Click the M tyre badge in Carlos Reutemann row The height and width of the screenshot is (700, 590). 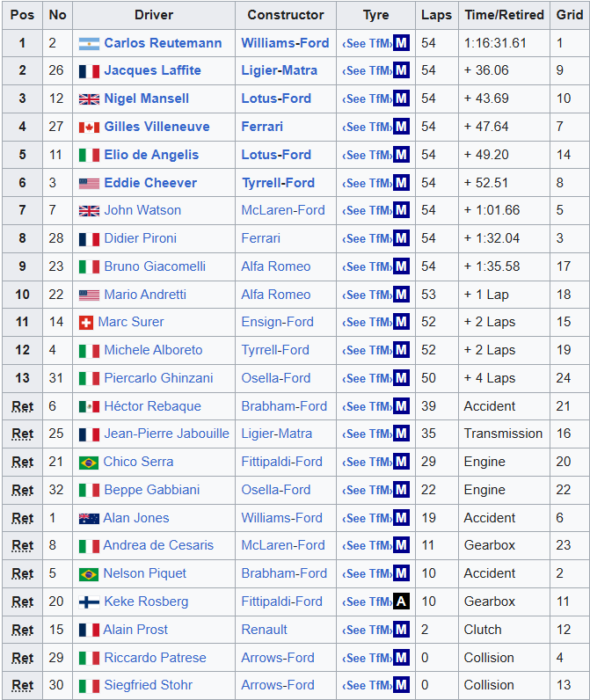[401, 43]
